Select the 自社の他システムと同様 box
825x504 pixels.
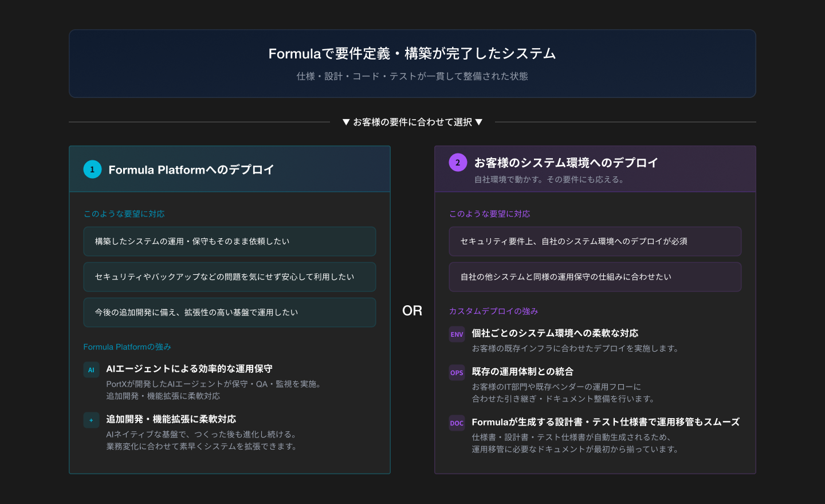(595, 277)
